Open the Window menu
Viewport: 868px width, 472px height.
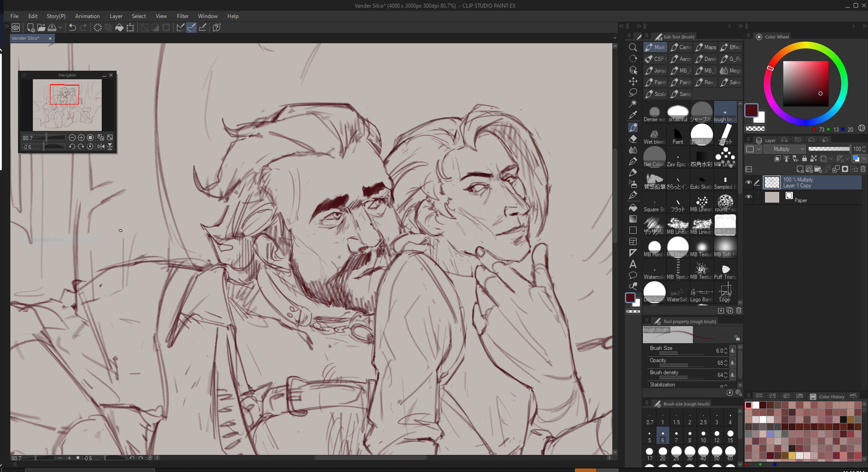208,16
